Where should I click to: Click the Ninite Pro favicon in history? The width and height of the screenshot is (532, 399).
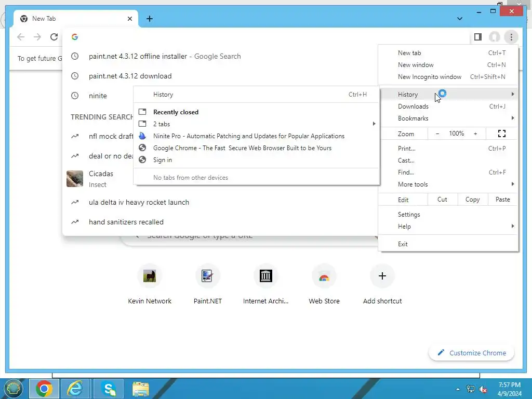click(142, 136)
